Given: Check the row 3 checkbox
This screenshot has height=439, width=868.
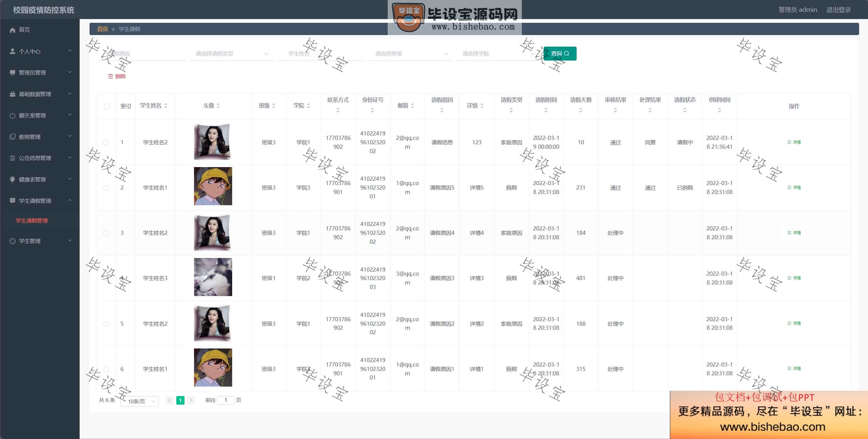Looking at the screenshot, I should point(106,233).
